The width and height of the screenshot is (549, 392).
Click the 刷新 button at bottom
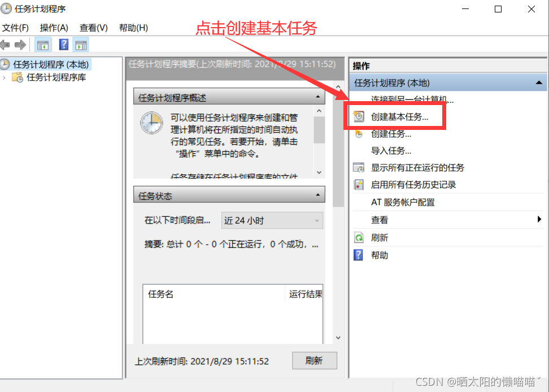coord(315,360)
